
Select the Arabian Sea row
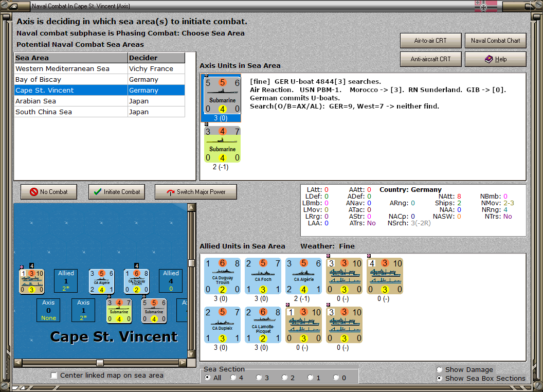tap(99, 101)
